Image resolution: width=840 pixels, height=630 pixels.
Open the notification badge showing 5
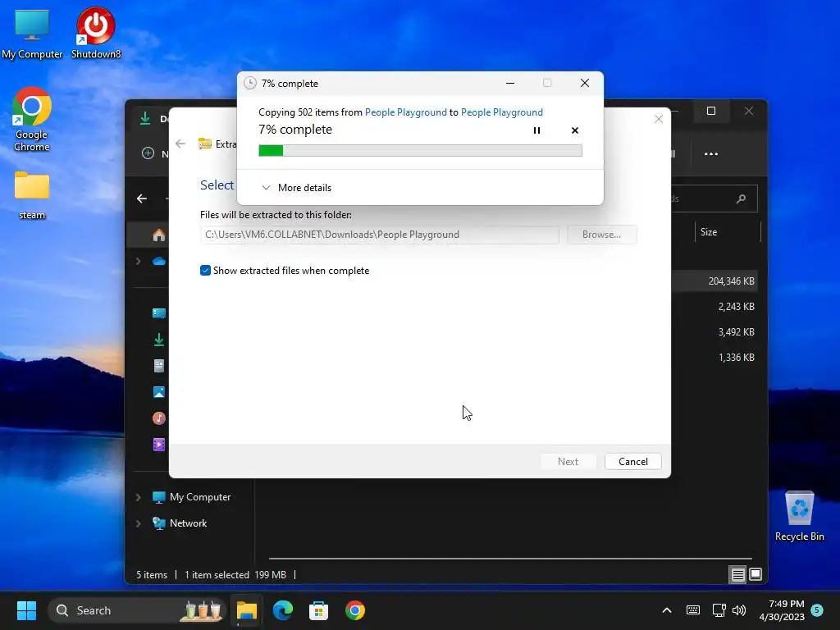817,609
